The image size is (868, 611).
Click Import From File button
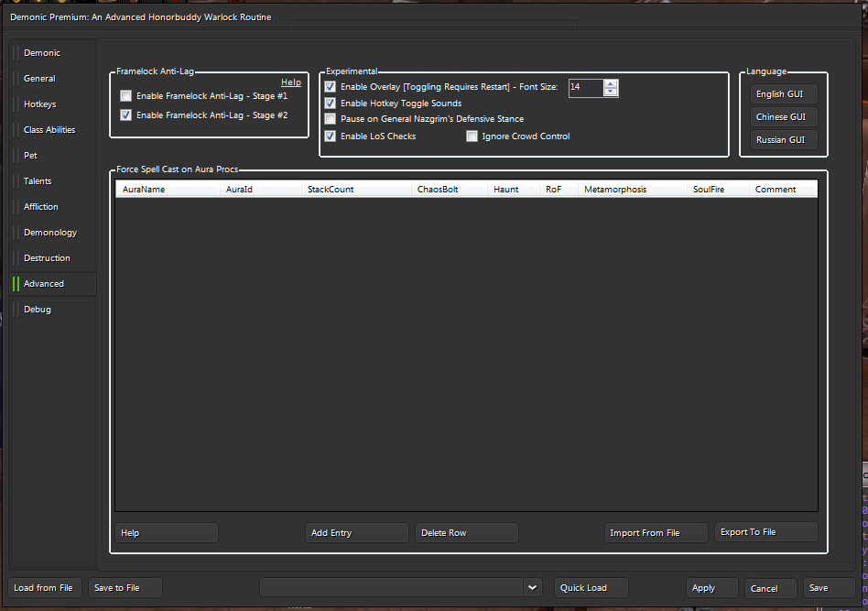pyautogui.click(x=656, y=533)
